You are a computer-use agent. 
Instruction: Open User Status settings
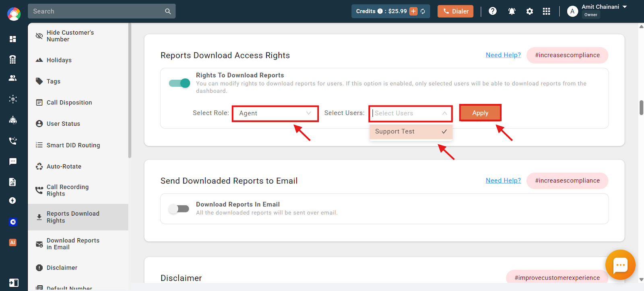(78, 124)
